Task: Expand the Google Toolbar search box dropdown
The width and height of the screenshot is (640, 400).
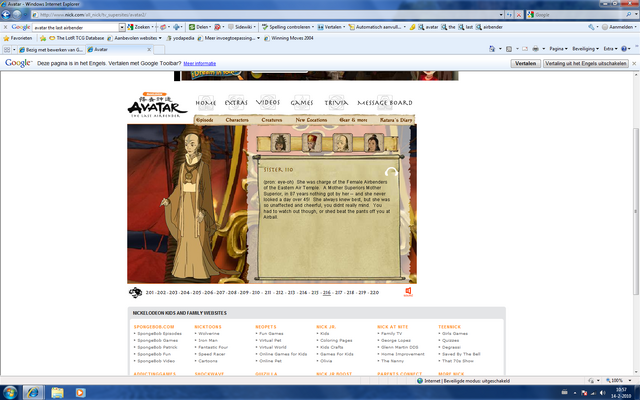Action: [x=122, y=27]
